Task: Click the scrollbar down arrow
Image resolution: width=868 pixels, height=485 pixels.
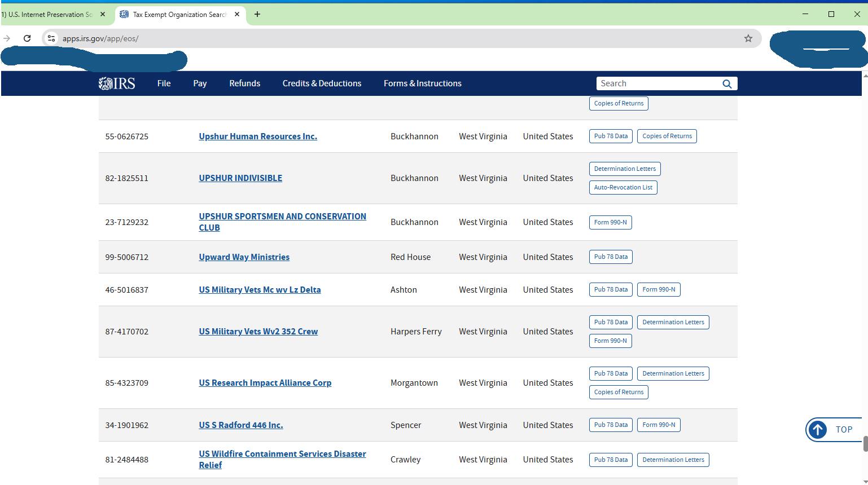Action: tap(865, 482)
